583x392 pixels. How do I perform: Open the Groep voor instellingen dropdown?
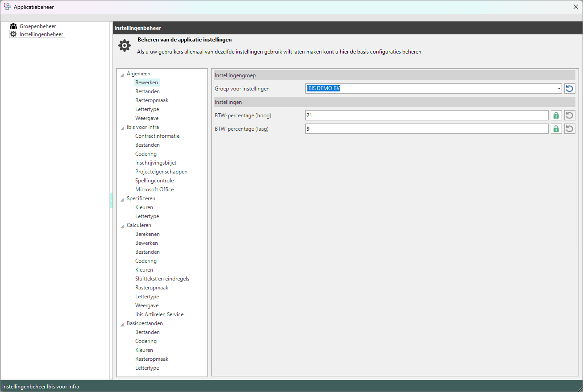[x=558, y=89]
